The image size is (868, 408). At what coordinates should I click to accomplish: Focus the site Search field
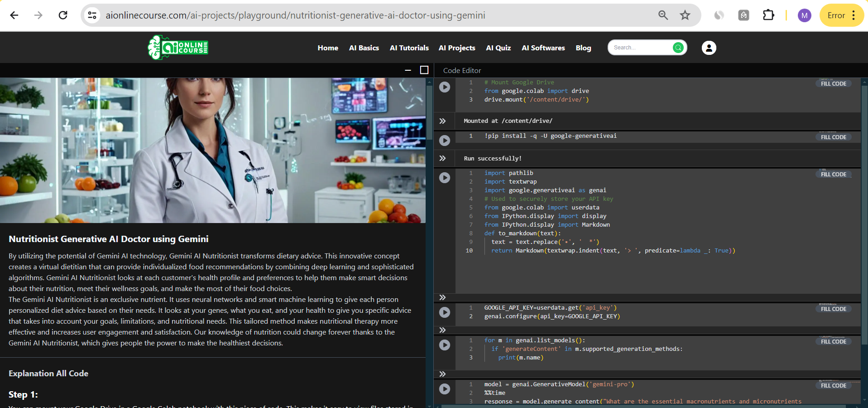pyautogui.click(x=641, y=48)
